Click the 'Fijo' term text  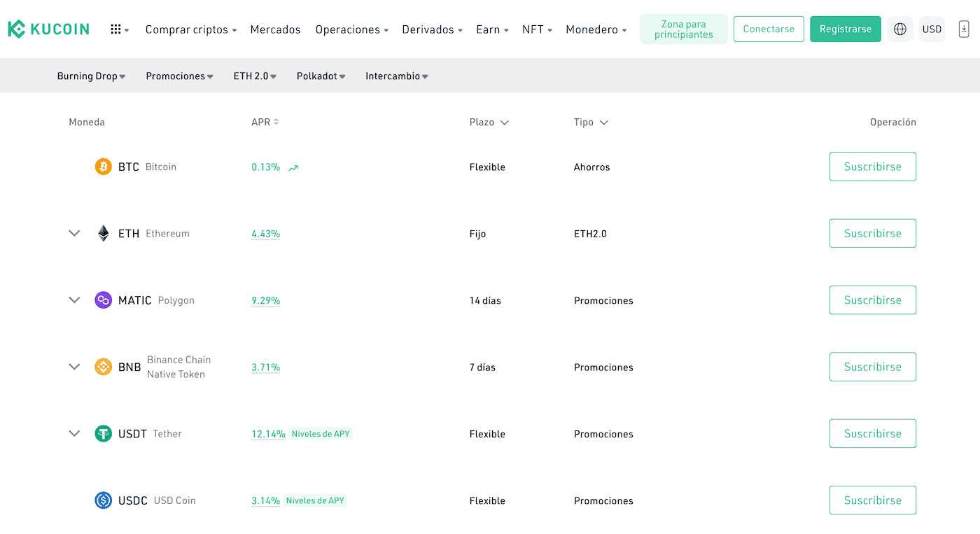[477, 234]
